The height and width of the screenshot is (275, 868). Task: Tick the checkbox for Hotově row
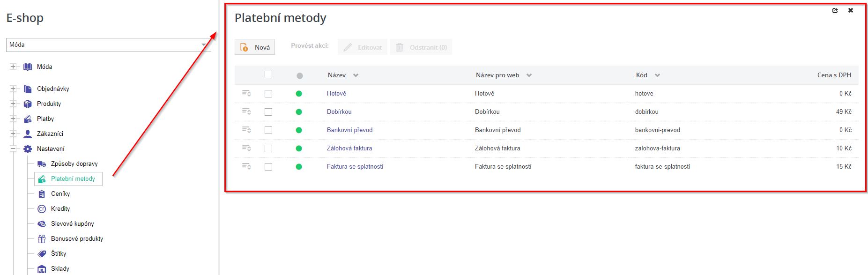[x=268, y=94]
